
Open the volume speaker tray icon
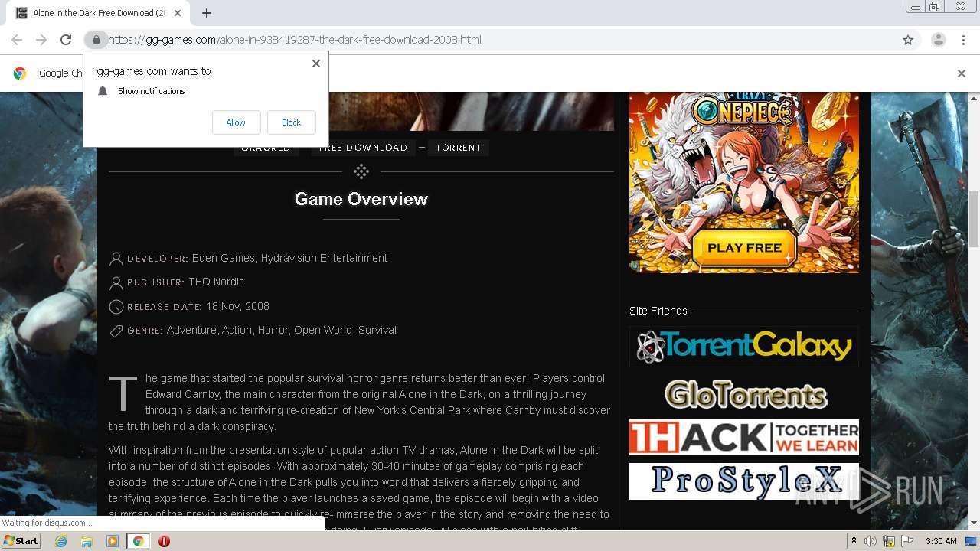(871, 541)
